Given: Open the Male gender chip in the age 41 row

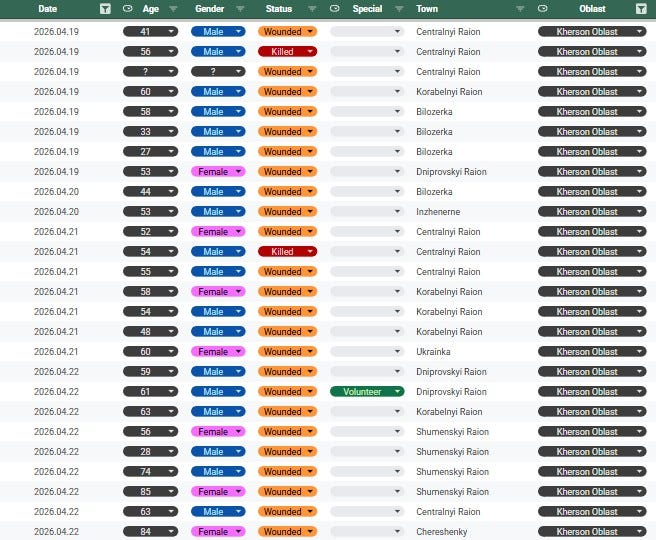Looking at the screenshot, I should pos(218,32).
